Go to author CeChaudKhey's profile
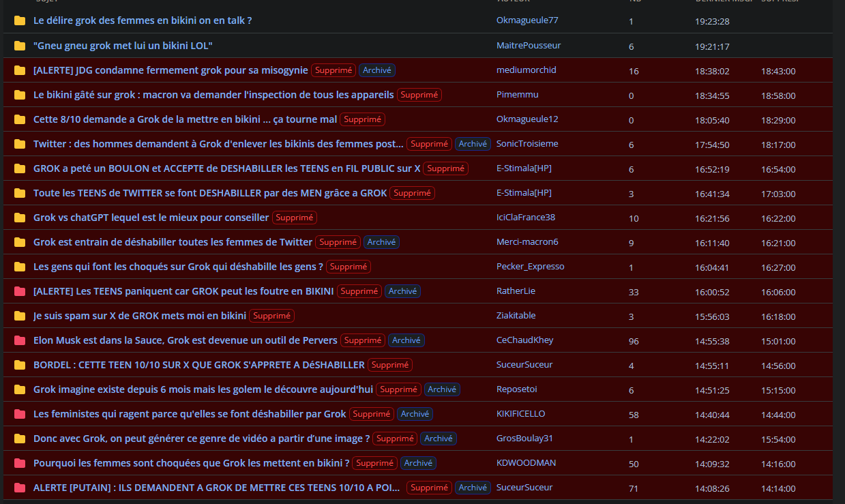The width and height of the screenshot is (845, 504). (524, 340)
